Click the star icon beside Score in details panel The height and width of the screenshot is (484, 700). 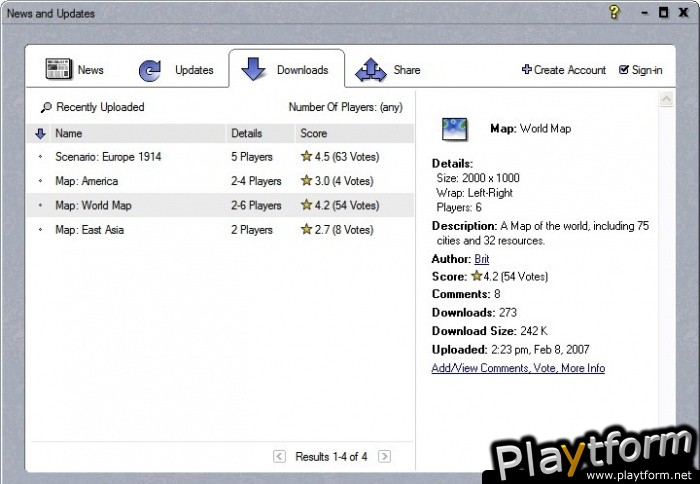[x=477, y=276]
